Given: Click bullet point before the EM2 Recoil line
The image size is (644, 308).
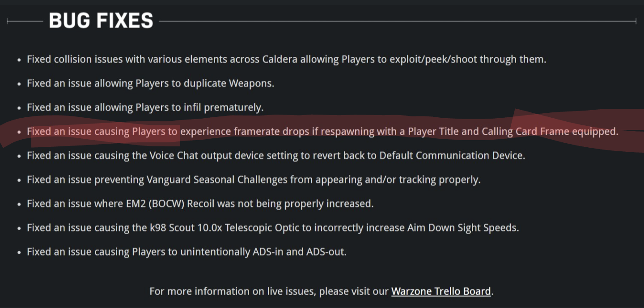Looking at the screenshot, I should click(19, 204).
